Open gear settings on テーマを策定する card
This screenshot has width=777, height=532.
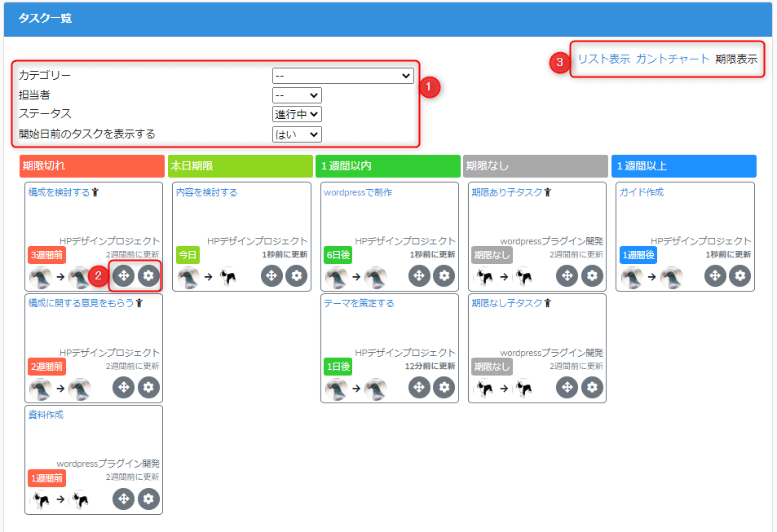click(444, 387)
